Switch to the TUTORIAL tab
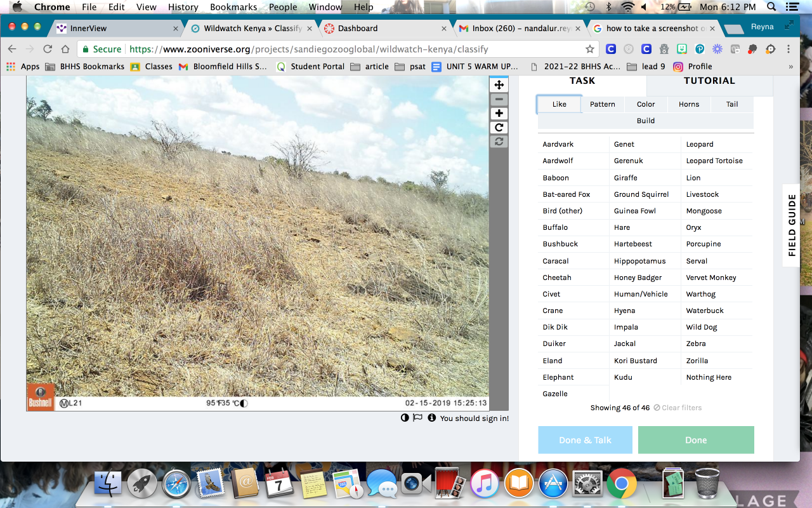 click(x=709, y=81)
